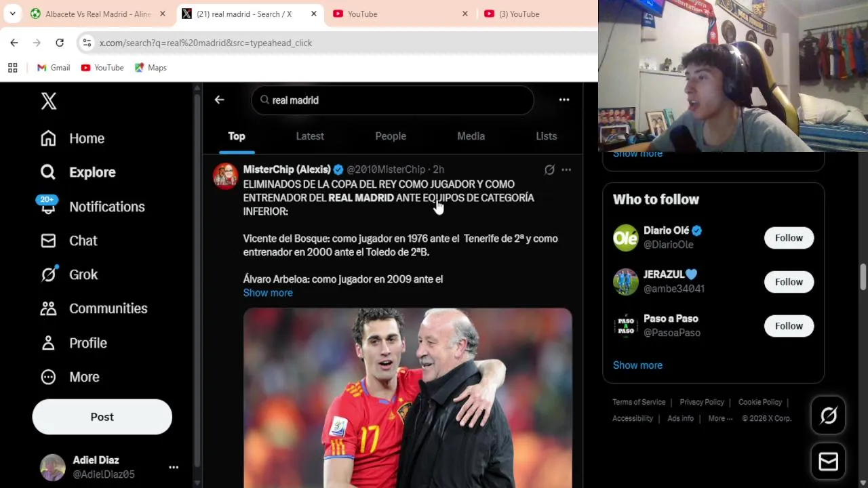Expand tweet with Show more
This screenshot has width=868, height=488.
click(x=268, y=293)
